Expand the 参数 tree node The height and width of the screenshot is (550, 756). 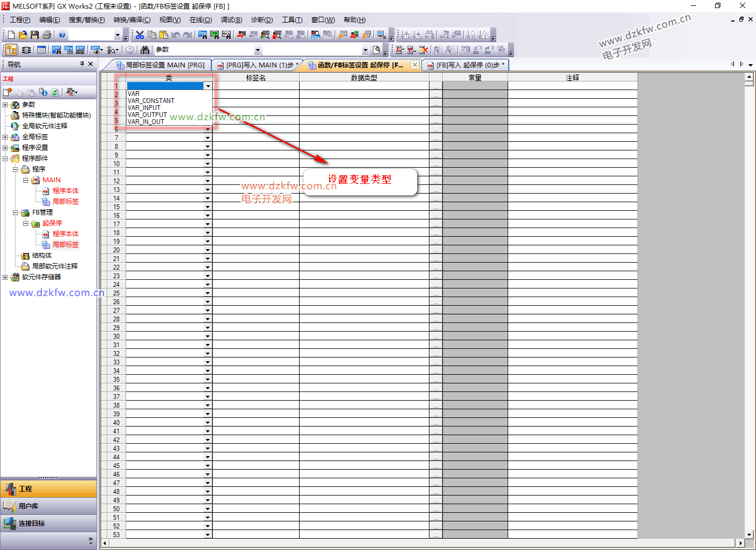(5, 105)
